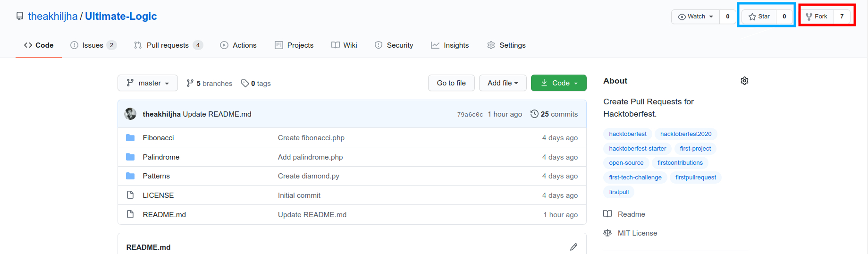Open the repository Settings tab
The image size is (868, 254).
point(506,45)
